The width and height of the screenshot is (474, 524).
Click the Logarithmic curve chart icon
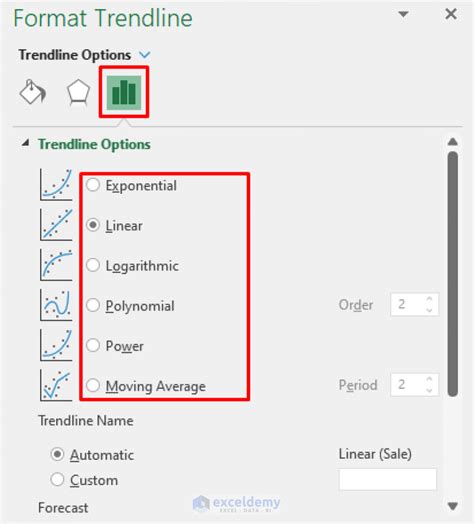(x=56, y=265)
